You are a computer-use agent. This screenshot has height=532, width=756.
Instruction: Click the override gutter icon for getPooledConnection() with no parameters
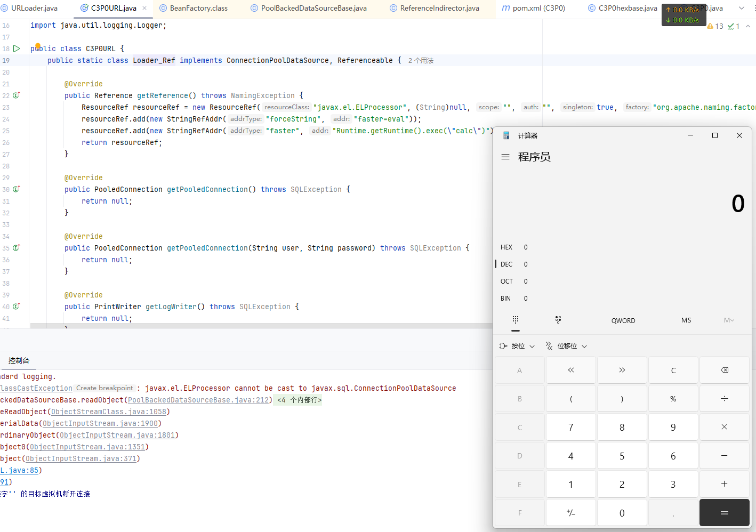(x=17, y=189)
